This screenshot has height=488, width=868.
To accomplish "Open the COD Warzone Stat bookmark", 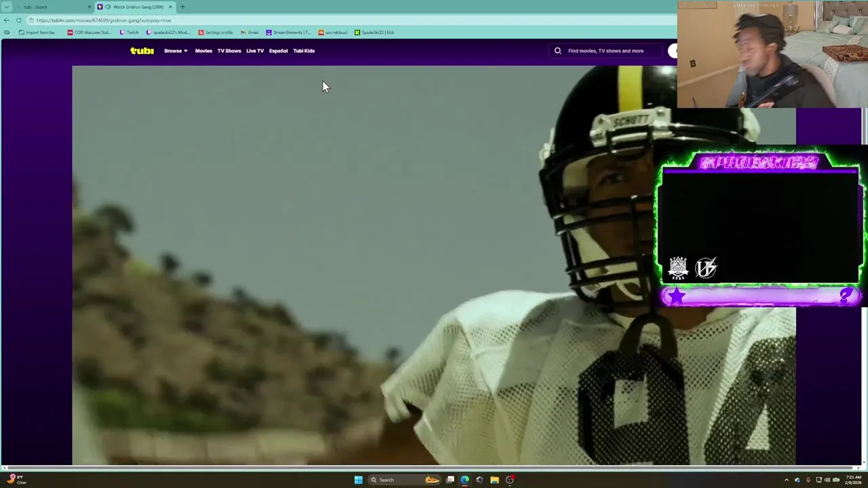I will 89,33.
